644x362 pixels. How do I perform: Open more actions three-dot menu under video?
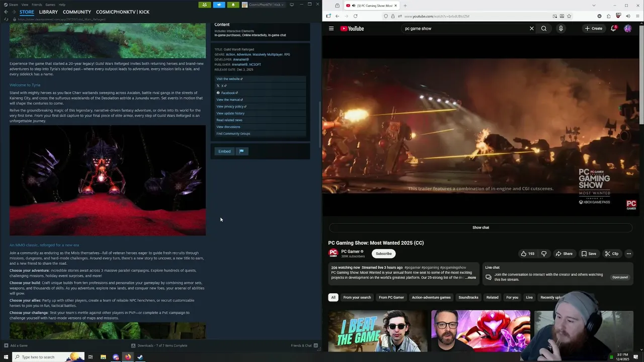[x=628, y=254]
